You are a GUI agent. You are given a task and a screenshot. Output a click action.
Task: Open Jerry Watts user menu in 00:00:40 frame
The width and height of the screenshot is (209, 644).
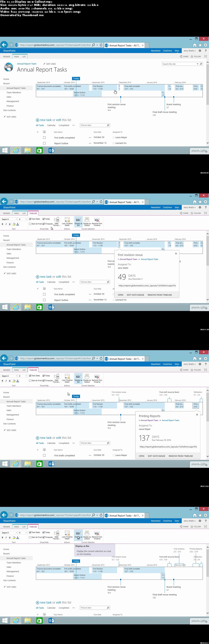[189, 51]
